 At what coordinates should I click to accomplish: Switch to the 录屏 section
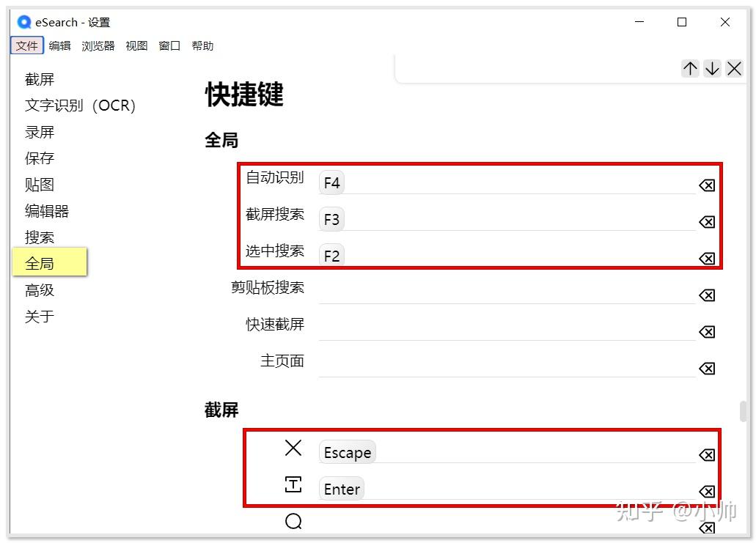pyautogui.click(x=40, y=132)
